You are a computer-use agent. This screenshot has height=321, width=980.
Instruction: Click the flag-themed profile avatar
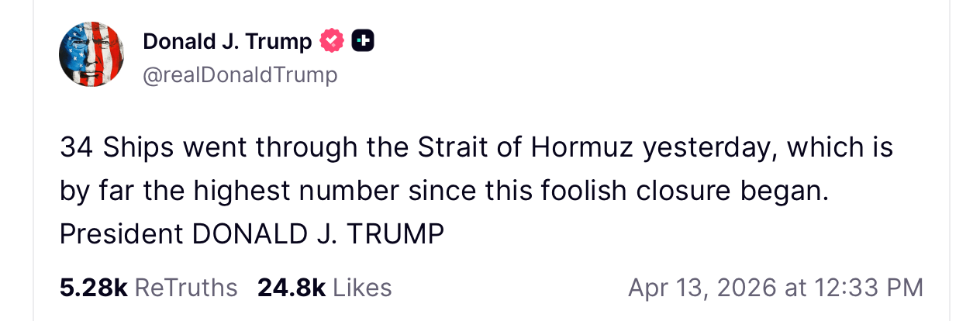tap(91, 54)
